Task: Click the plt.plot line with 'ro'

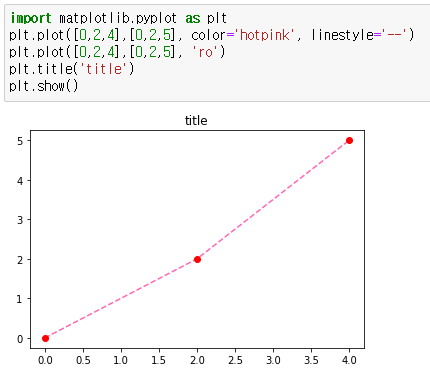Action: [x=117, y=52]
